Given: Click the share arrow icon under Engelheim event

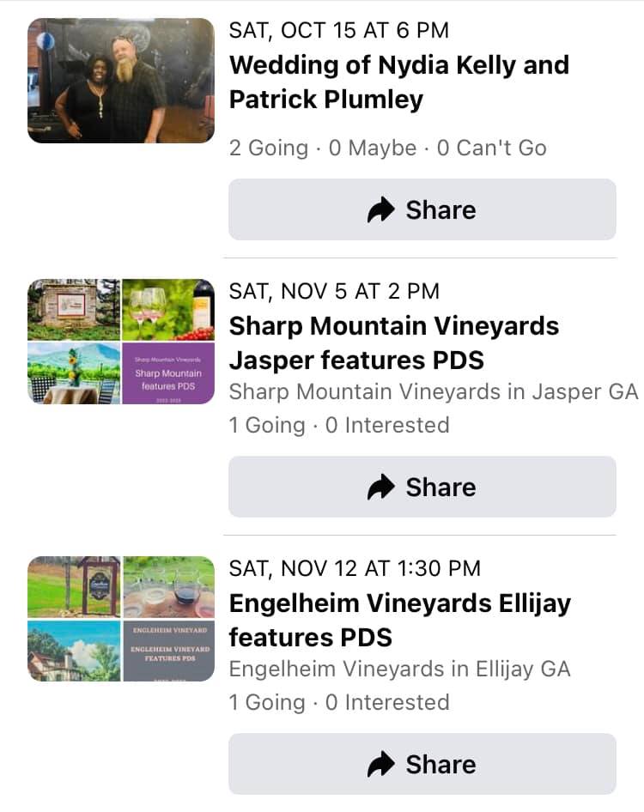Looking at the screenshot, I should point(380,764).
